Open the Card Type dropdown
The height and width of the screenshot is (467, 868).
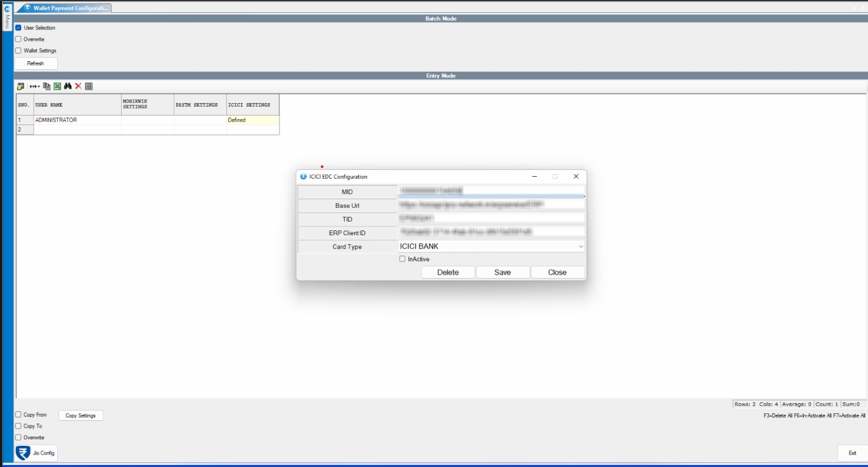coord(491,247)
